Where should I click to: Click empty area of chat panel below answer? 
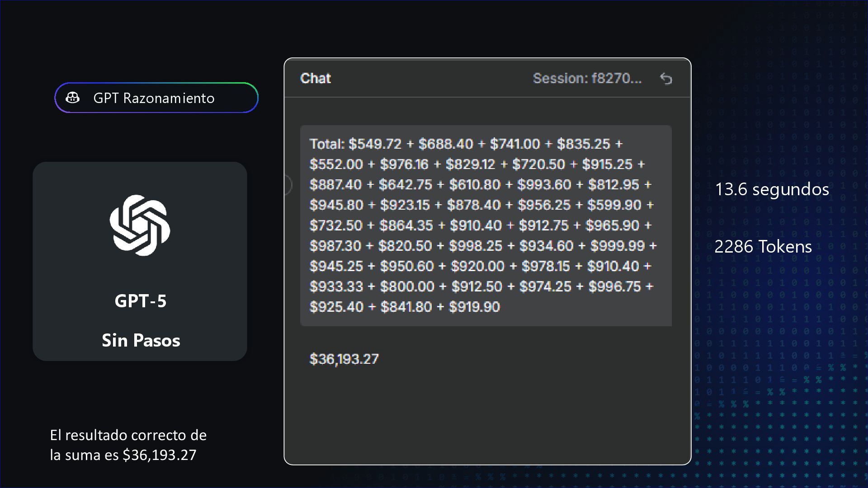(487, 416)
